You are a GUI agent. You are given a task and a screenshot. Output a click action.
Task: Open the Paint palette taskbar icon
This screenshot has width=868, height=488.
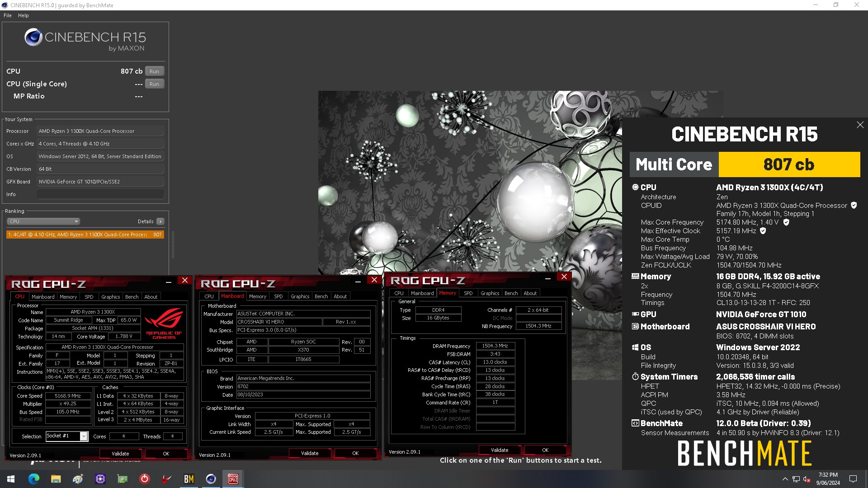78,479
